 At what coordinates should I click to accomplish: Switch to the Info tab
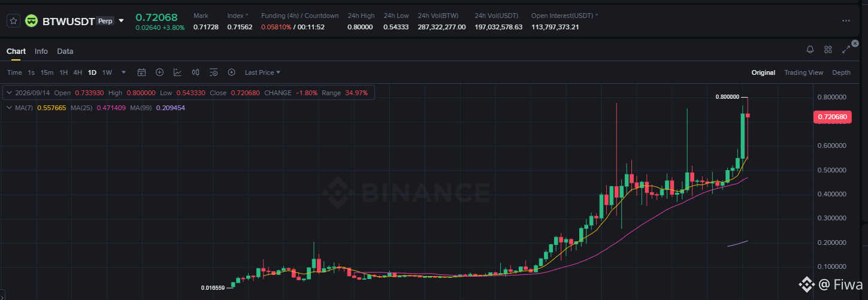pyautogui.click(x=41, y=51)
